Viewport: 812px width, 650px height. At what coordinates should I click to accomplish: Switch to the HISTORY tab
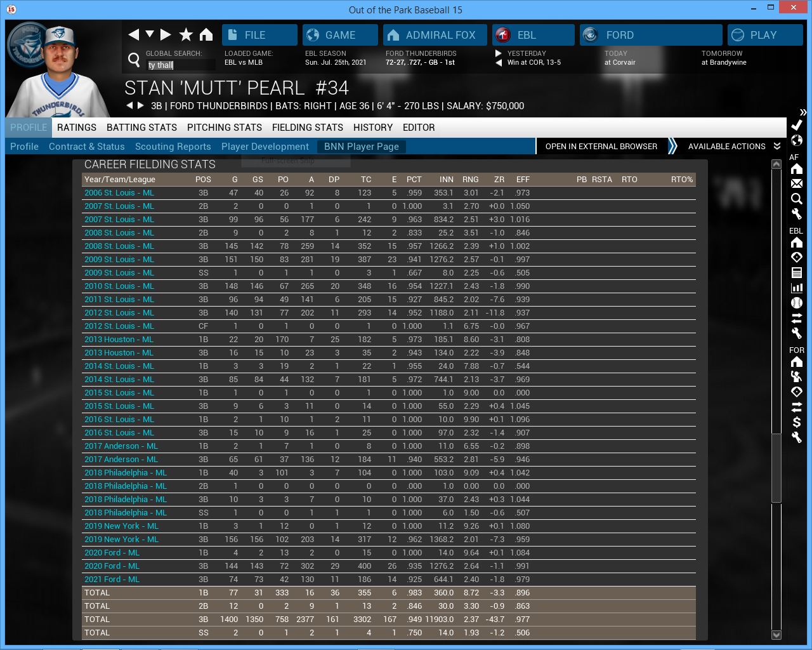tap(373, 128)
